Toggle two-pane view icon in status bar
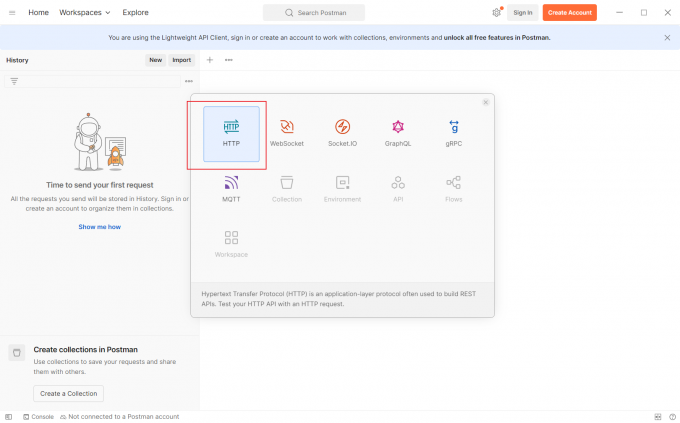This screenshot has width=680, height=423. (658, 416)
